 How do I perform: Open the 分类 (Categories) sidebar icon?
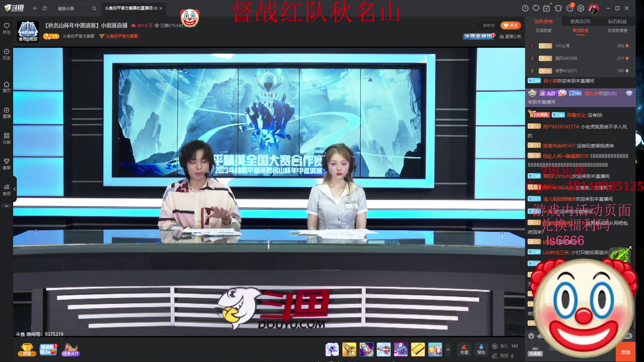6,138
